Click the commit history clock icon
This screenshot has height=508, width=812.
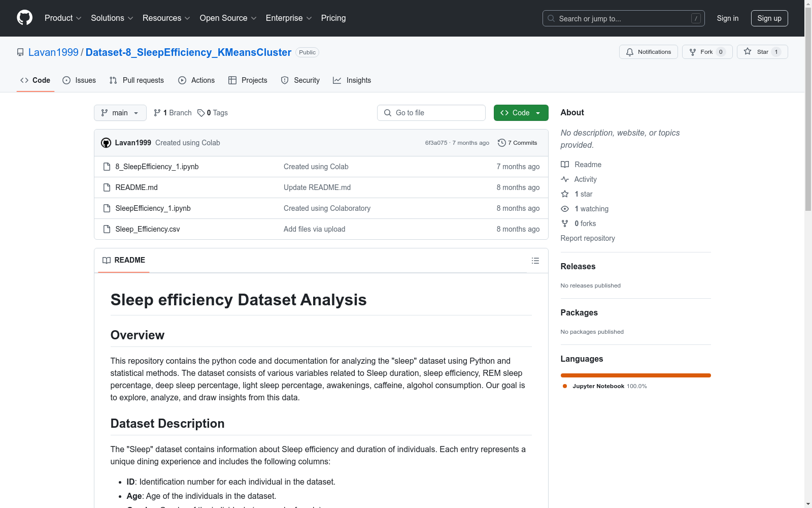pyautogui.click(x=501, y=143)
